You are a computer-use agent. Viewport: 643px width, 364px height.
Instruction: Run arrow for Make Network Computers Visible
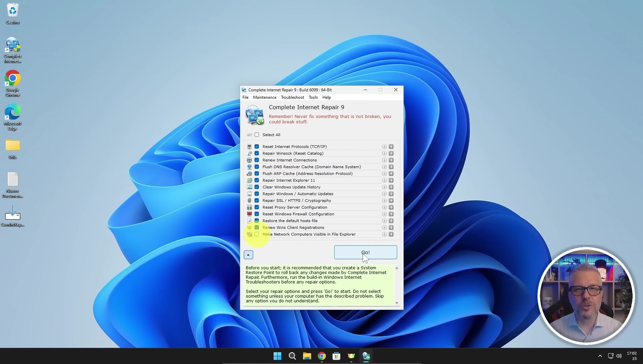point(391,234)
